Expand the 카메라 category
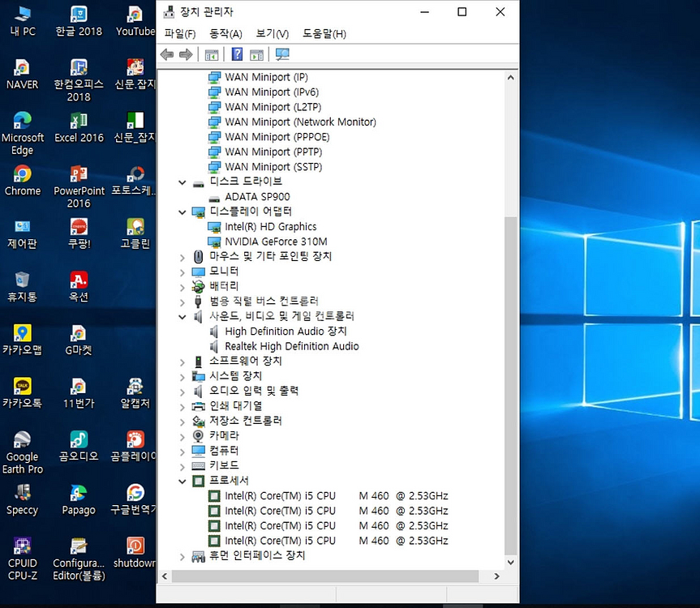This screenshot has height=608, width=700. [183, 437]
